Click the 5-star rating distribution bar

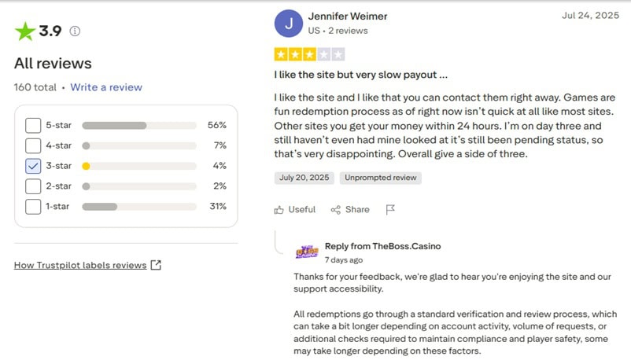coord(139,125)
